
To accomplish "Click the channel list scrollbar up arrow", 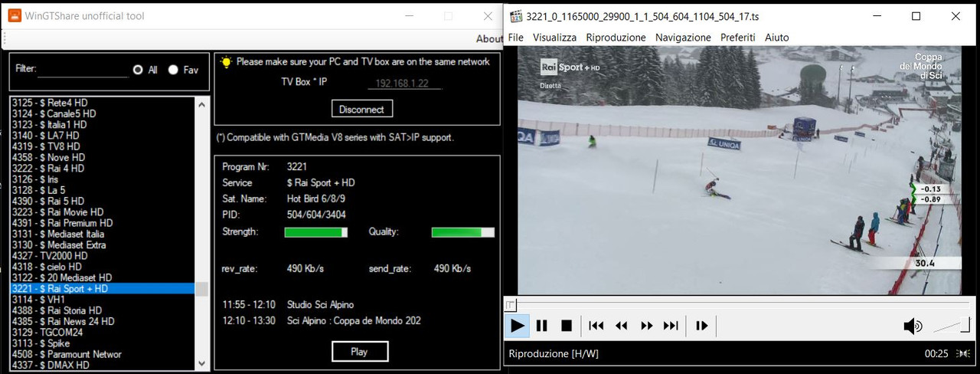I will coord(202,104).
